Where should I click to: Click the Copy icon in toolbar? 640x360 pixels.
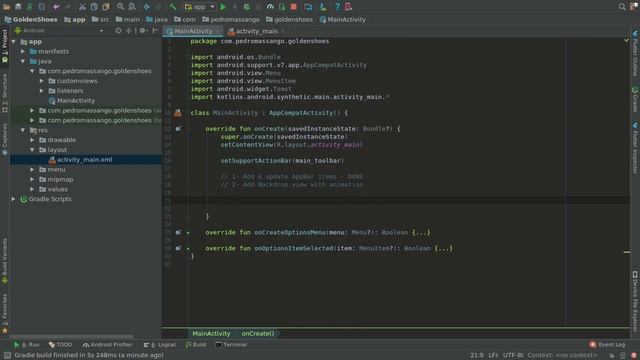[94, 7]
